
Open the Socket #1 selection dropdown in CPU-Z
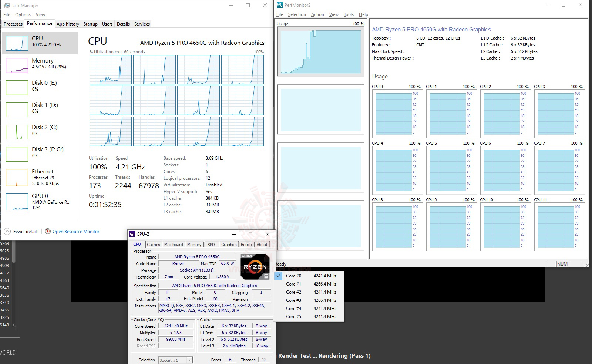tap(176, 360)
